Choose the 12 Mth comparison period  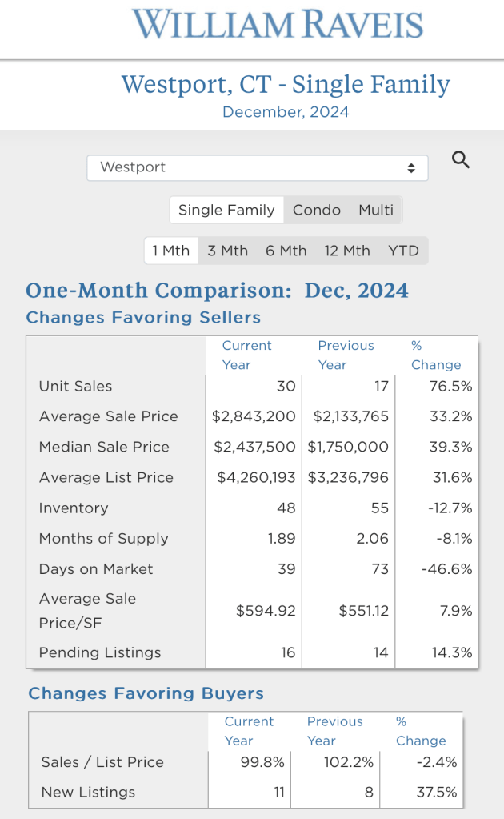[x=347, y=251]
